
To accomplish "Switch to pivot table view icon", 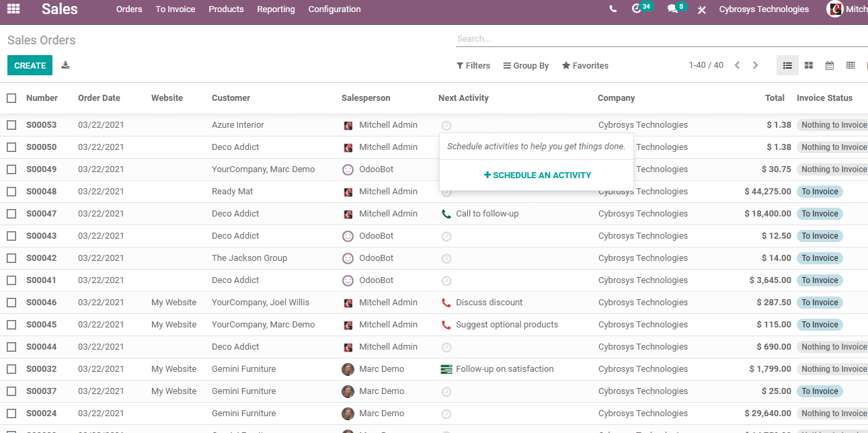I will point(851,65).
